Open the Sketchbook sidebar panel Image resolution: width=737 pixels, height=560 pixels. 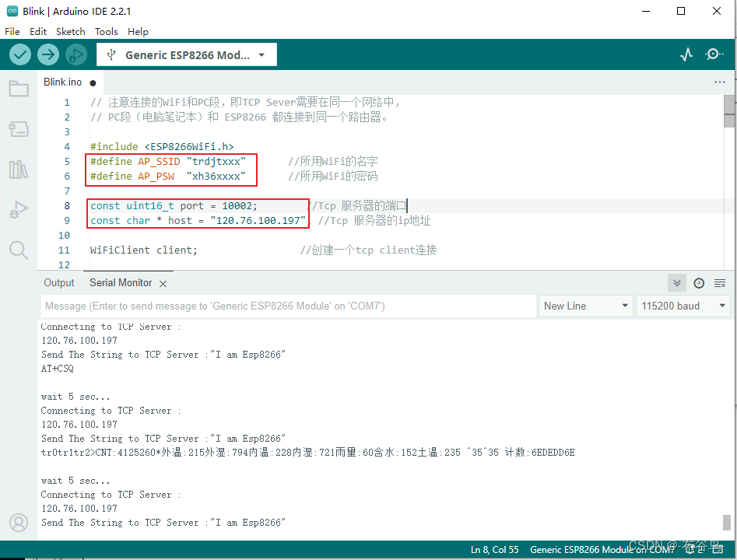[x=19, y=89]
